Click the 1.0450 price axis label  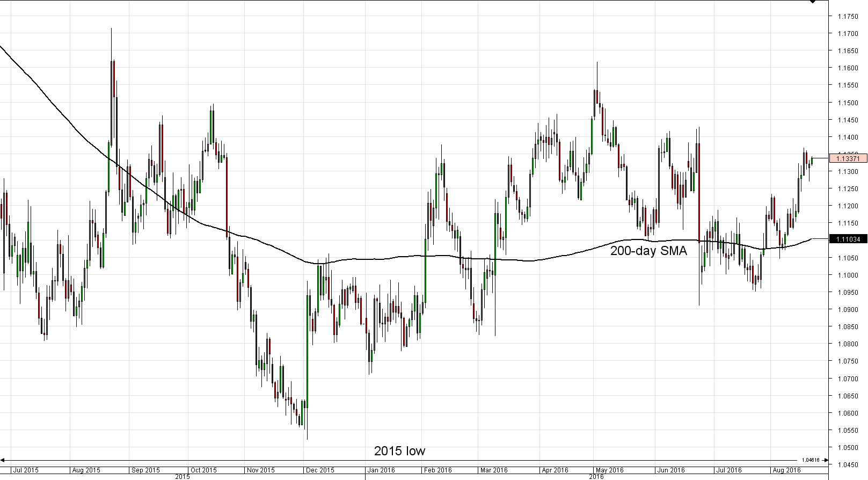[848, 465]
